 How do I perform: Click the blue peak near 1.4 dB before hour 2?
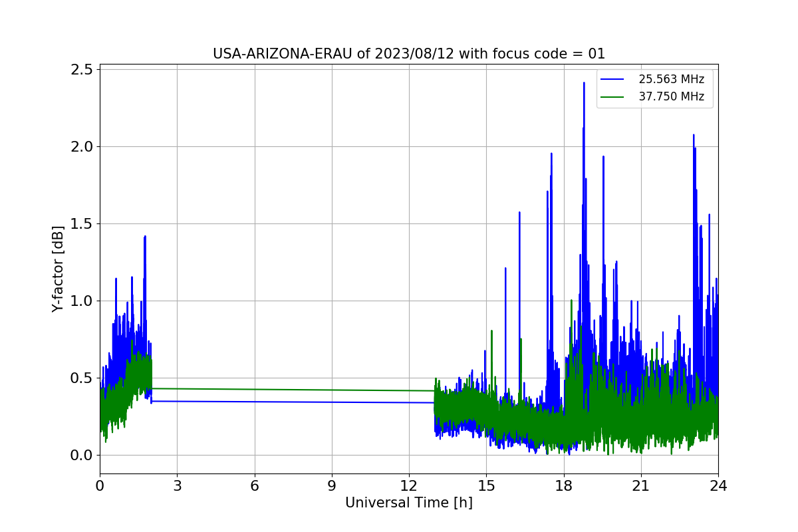pyautogui.click(x=145, y=237)
